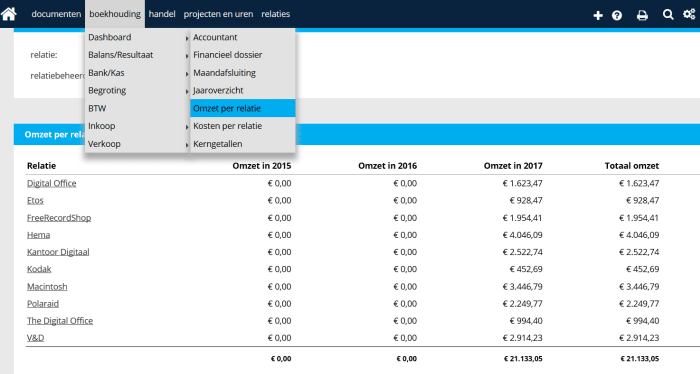Select Omzet per relatie entry
Screen dimensions: 700x374
pos(243,108)
